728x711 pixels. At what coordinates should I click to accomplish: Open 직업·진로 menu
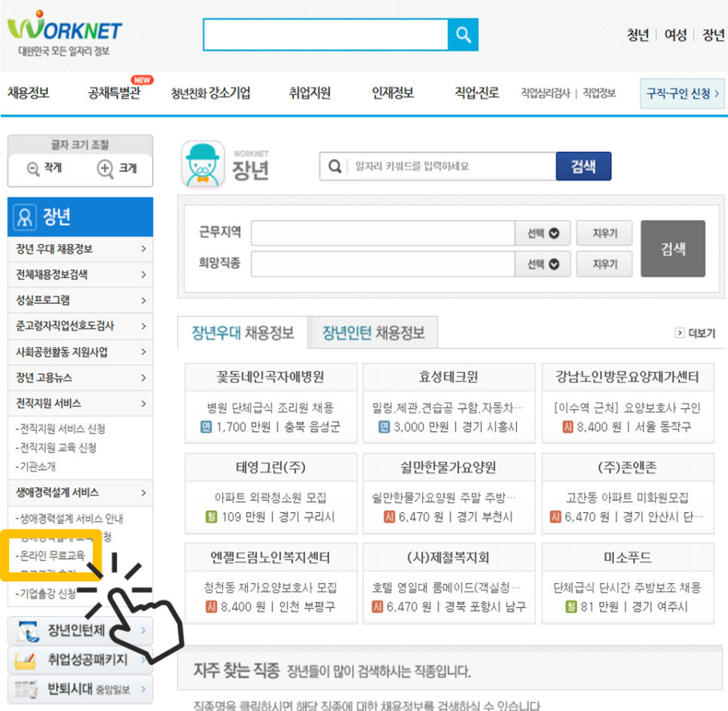[477, 93]
